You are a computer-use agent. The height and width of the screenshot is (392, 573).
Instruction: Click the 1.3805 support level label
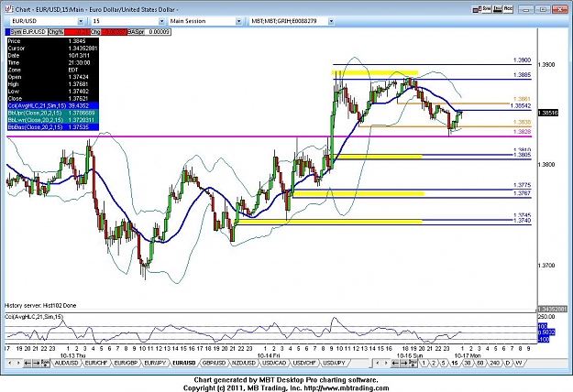click(x=522, y=155)
